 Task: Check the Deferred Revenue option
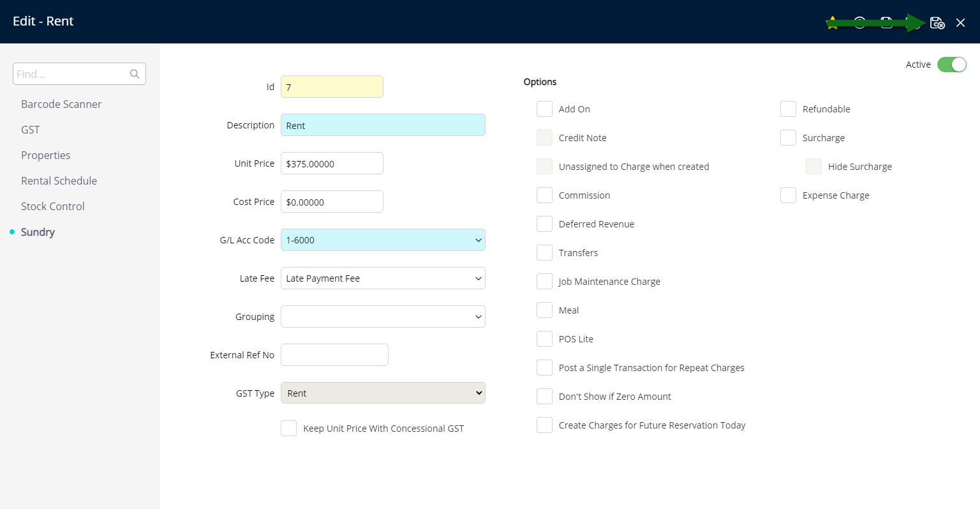click(x=544, y=224)
